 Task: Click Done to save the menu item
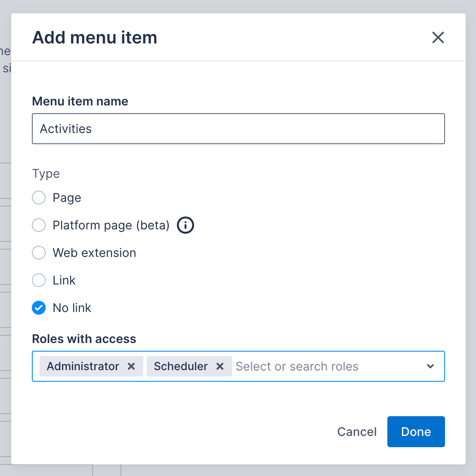(416, 432)
